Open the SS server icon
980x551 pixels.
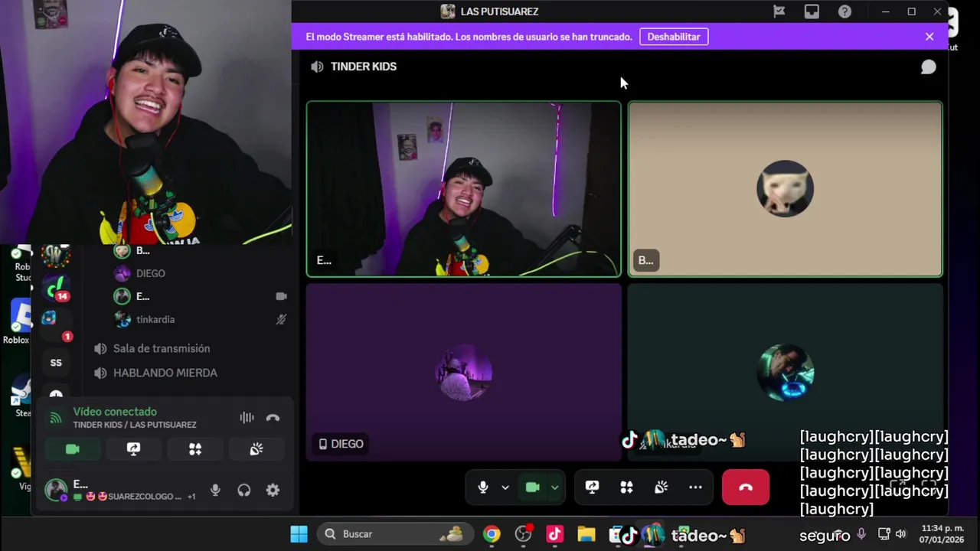(x=56, y=363)
